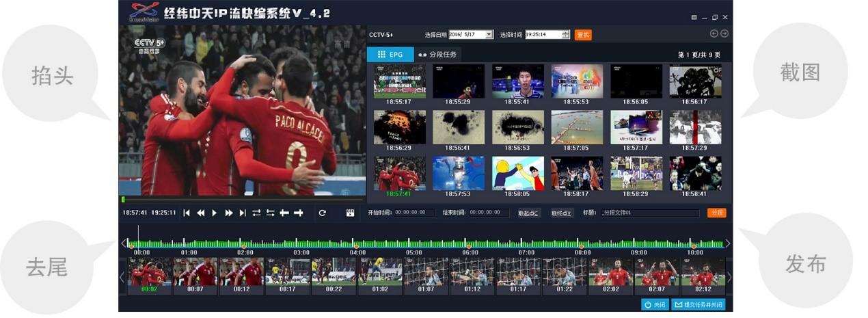Go to the previous EPG page arrow
This screenshot has width=868, height=318.
[714, 34]
